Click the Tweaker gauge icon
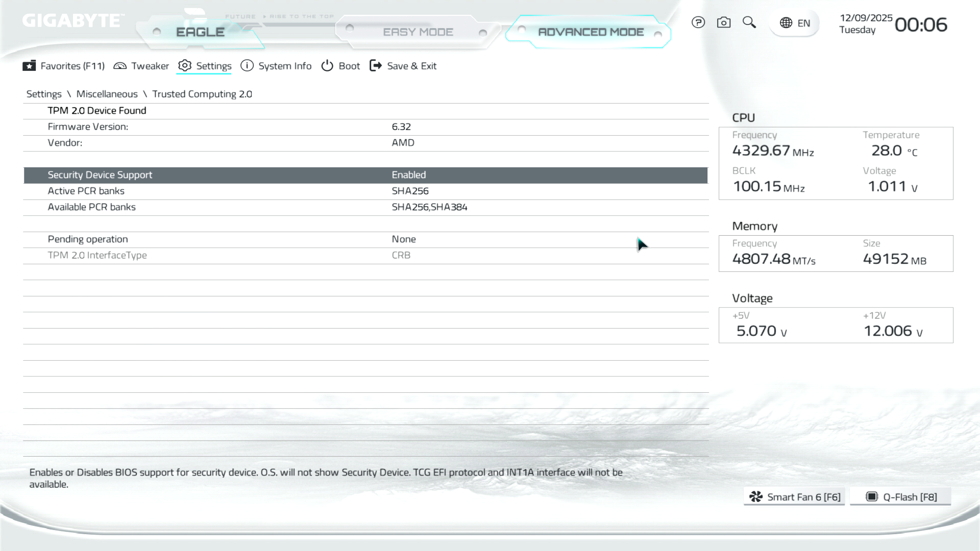 [120, 66]
